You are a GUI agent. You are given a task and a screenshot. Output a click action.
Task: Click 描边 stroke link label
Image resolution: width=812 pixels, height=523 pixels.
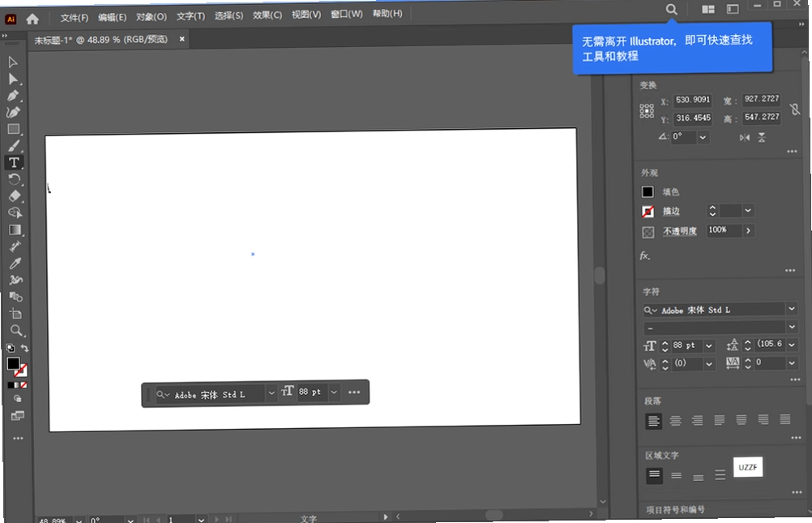pos(671,211)
